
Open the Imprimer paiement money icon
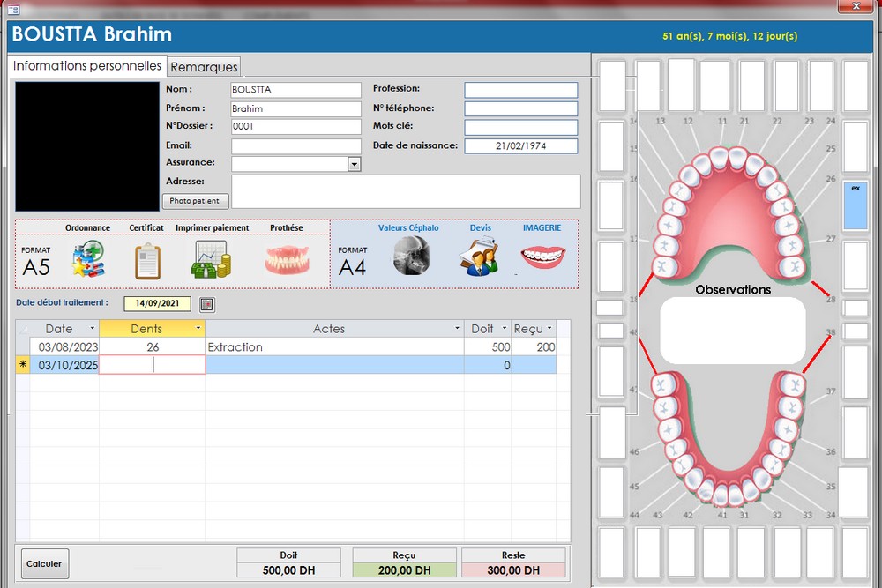point(212,260)
